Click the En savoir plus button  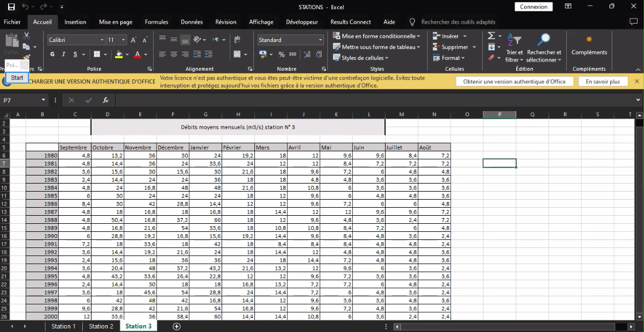603,81
